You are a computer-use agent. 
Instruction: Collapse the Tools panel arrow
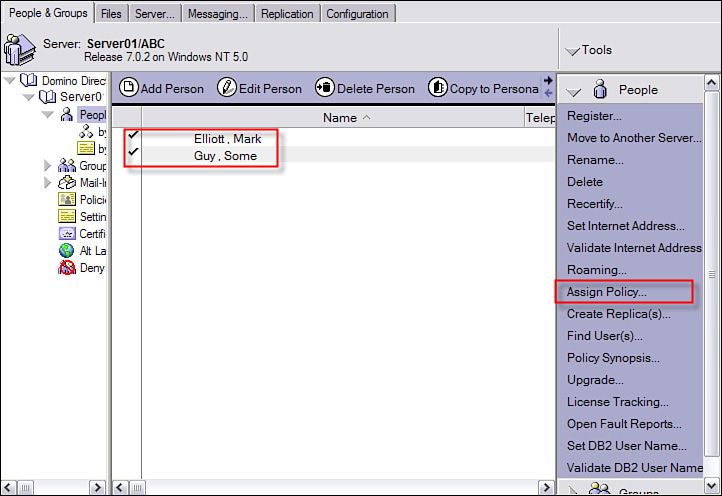572,51
